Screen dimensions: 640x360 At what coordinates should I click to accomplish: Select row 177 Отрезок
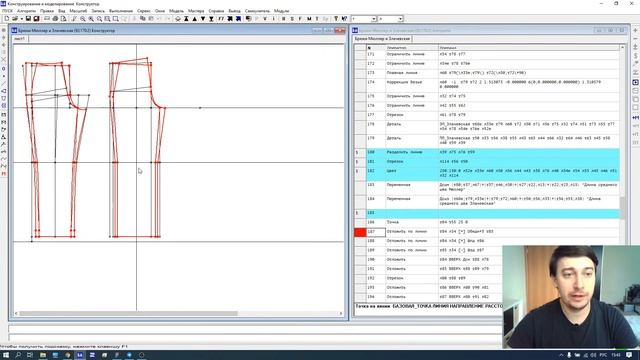coord(487,115)
